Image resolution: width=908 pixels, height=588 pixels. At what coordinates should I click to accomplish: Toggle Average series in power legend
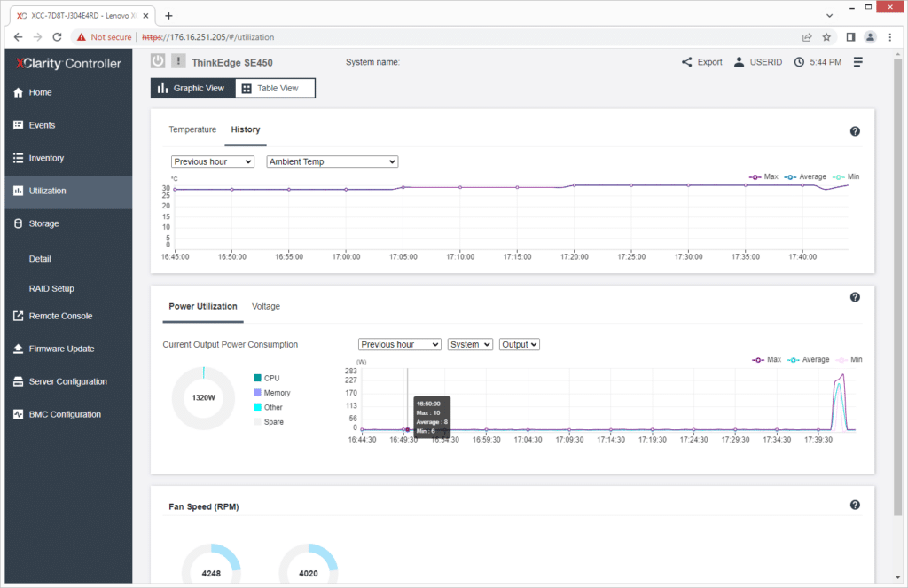tap(809, 360)
